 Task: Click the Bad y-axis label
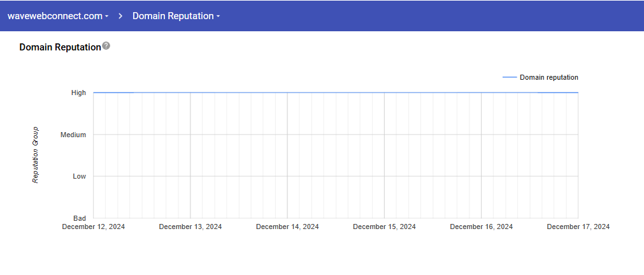[80, 218]
